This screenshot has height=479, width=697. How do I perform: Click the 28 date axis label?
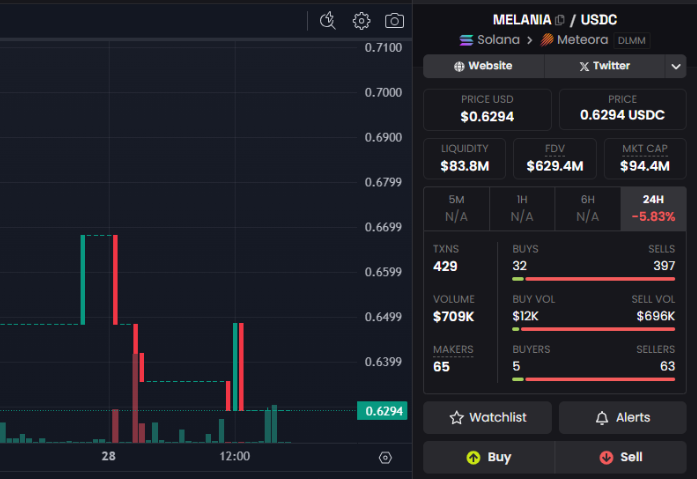coord(108,456)
